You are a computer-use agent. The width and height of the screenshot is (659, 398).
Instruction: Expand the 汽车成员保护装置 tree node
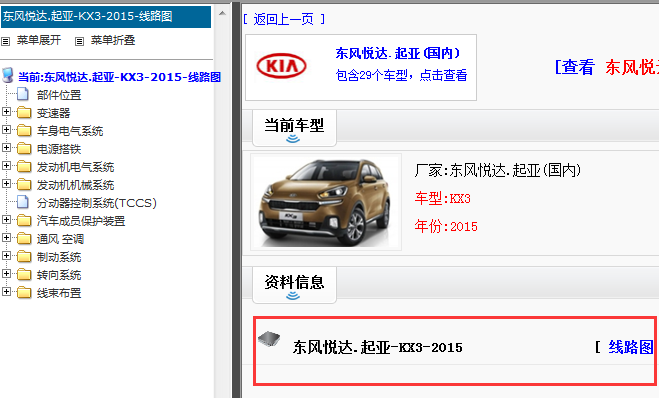[6, 219]
